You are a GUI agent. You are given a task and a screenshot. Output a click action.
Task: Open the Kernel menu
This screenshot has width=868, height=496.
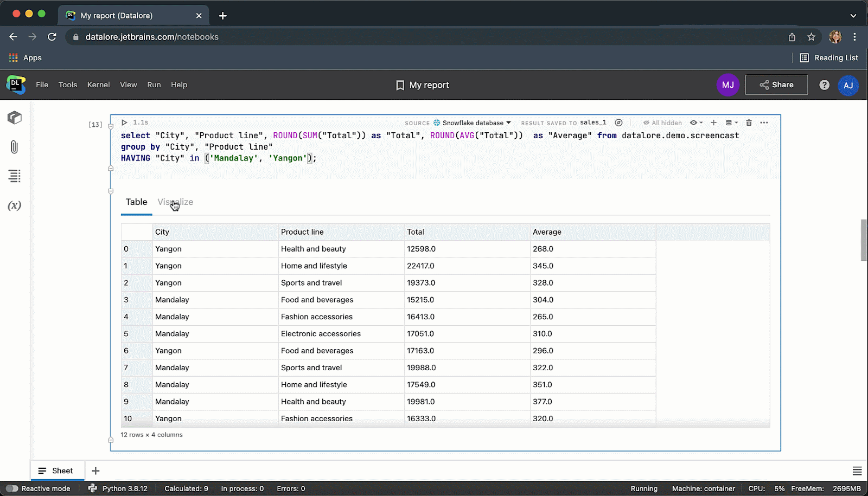tap(98, 85)
